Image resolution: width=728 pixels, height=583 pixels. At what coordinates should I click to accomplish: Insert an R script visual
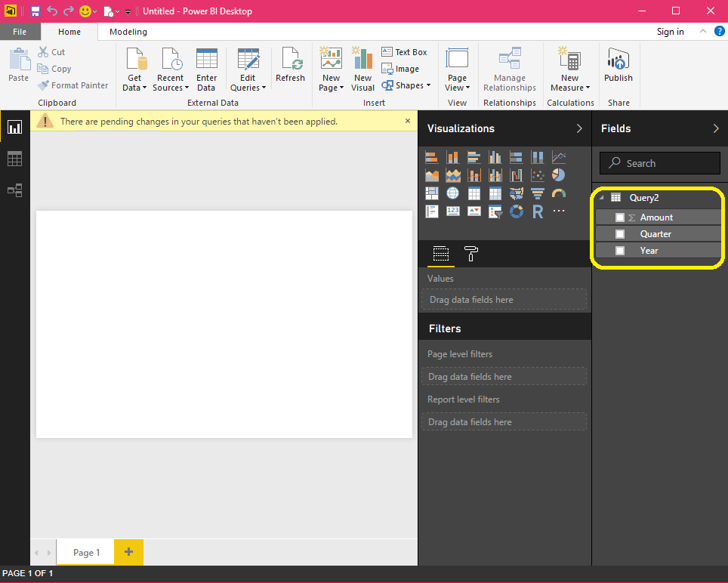(538, 211)
